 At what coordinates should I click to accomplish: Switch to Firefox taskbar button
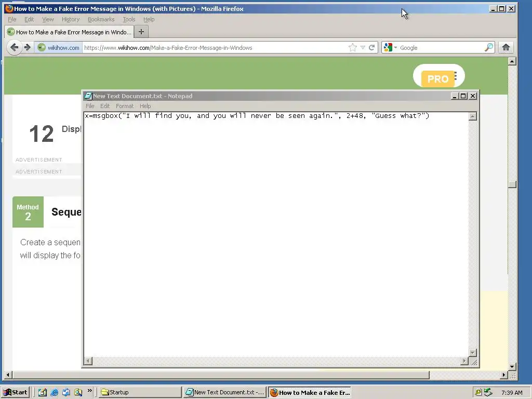(310, 392)
